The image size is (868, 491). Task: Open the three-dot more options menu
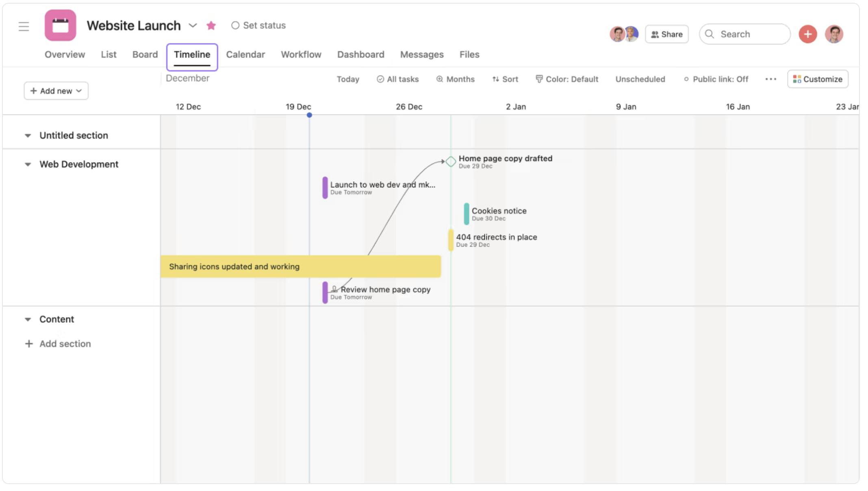click(x=770, y=79)
